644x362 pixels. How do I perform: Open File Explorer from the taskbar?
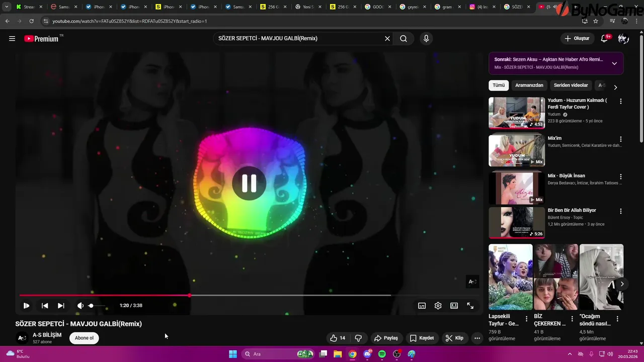[x=338, y=354]
